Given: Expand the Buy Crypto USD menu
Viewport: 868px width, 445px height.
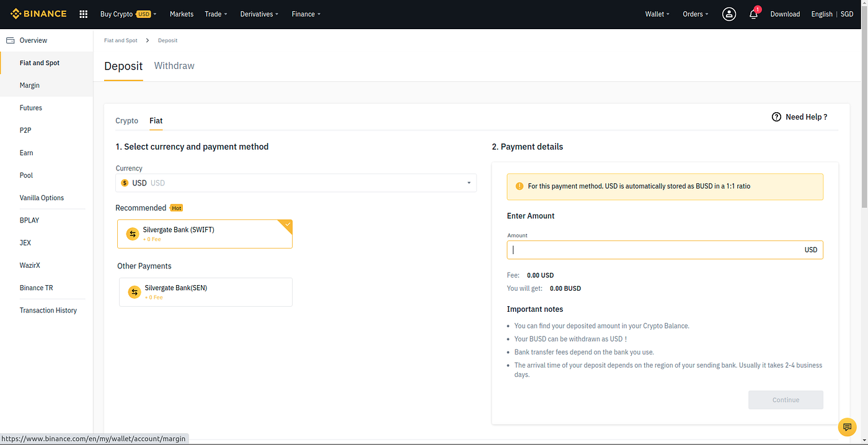Looking at the screenshot, I should (128, 14).
